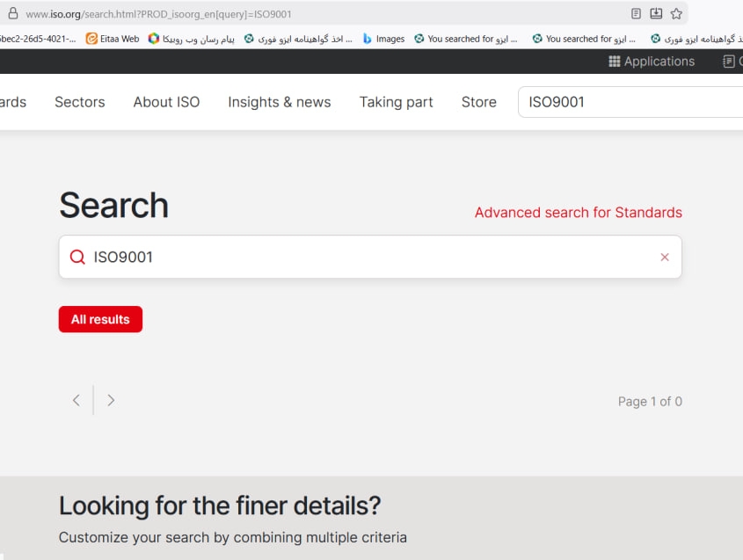Clear the search with the red X
Screen dimensions: 743x560
click(665, 258)
